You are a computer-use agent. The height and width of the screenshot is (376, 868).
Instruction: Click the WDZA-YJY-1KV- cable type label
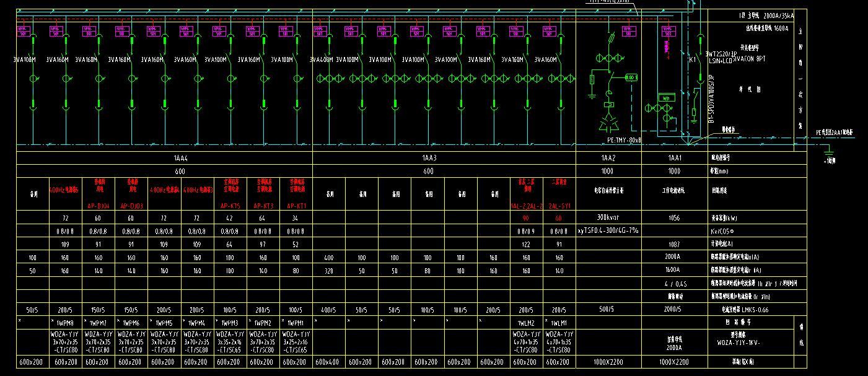coord(739,342)
